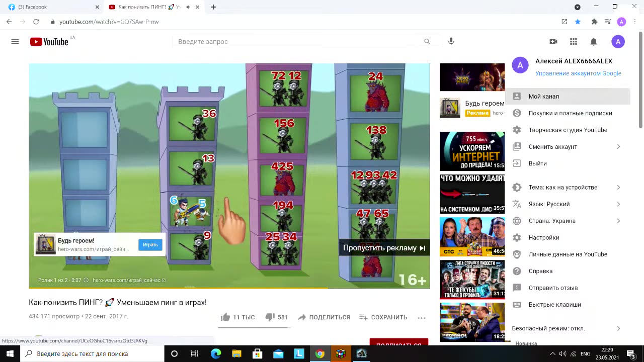Click the Chrome address bar
The width and height of the screenshot is (644, 362).
point(302,22)
